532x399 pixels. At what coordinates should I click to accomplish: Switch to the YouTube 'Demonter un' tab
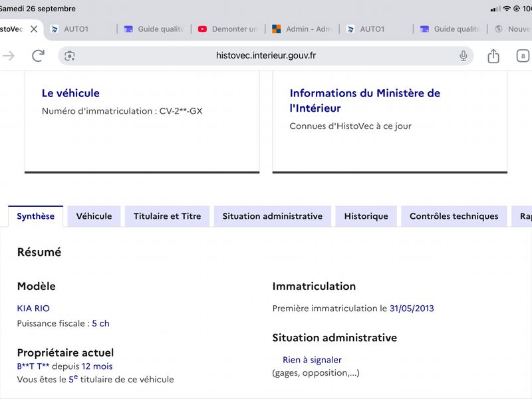[x=227, y=29]
